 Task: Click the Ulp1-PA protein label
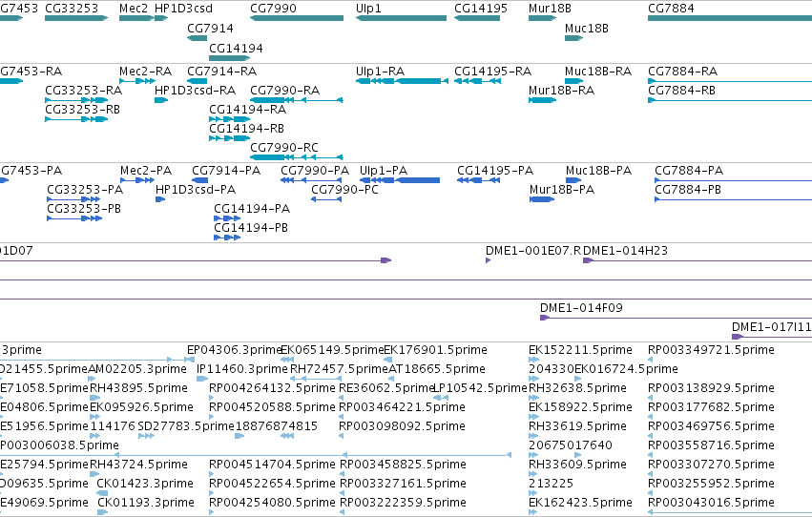click(384, 171)
